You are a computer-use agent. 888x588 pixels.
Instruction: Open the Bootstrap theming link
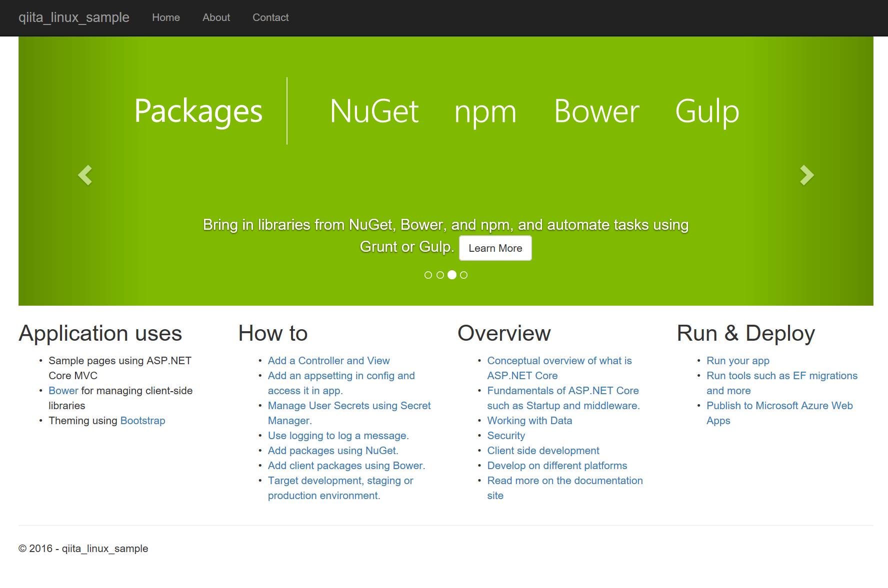click(142, 421)
